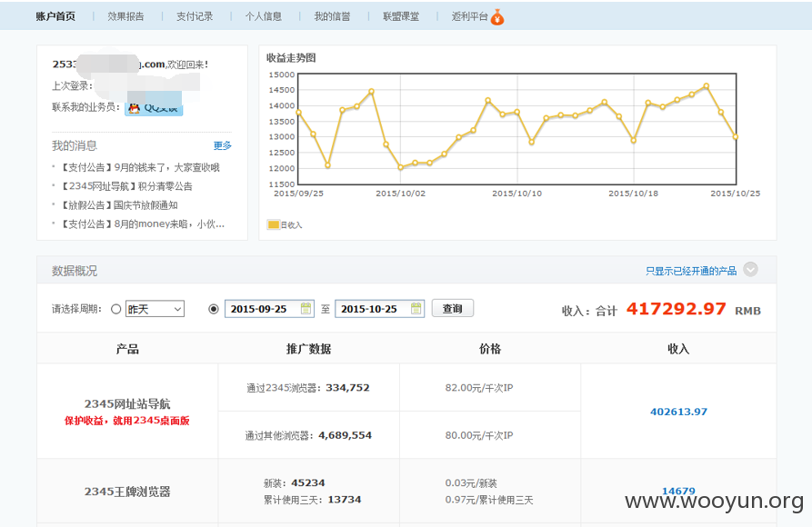The image size is (812, 527).
Task: Open message 9月的钱来了，大家查收哦
Action: tap(140, 168)
